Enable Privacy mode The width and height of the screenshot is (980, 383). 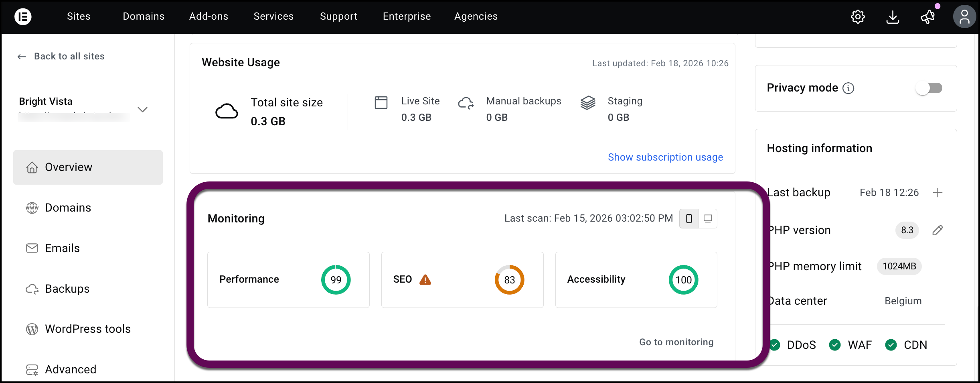[929, 88]
